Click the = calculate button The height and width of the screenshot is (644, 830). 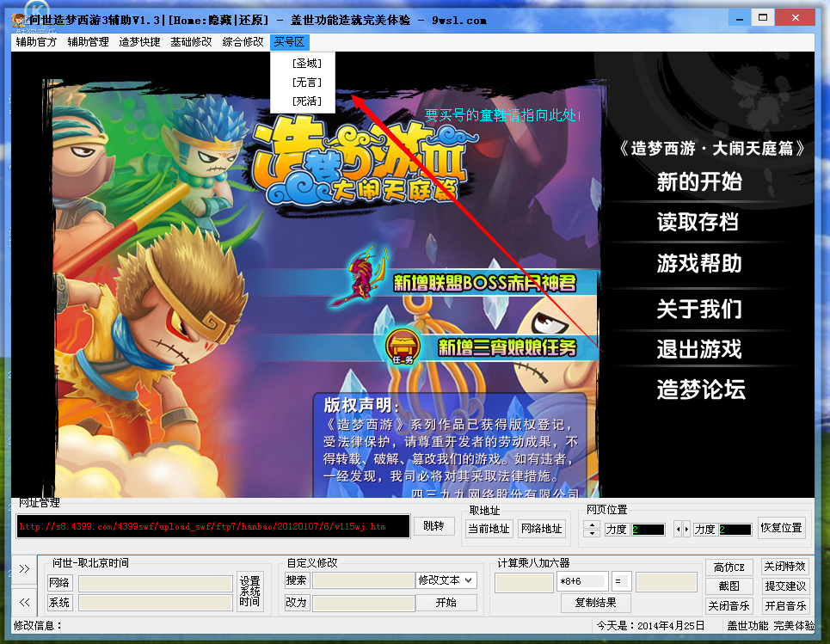click(622, 581)
